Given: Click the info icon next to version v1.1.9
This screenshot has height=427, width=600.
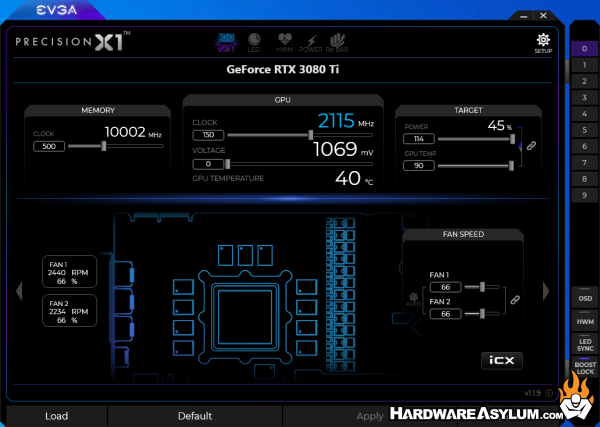Looking at the screenshot, I should (549, 393).
